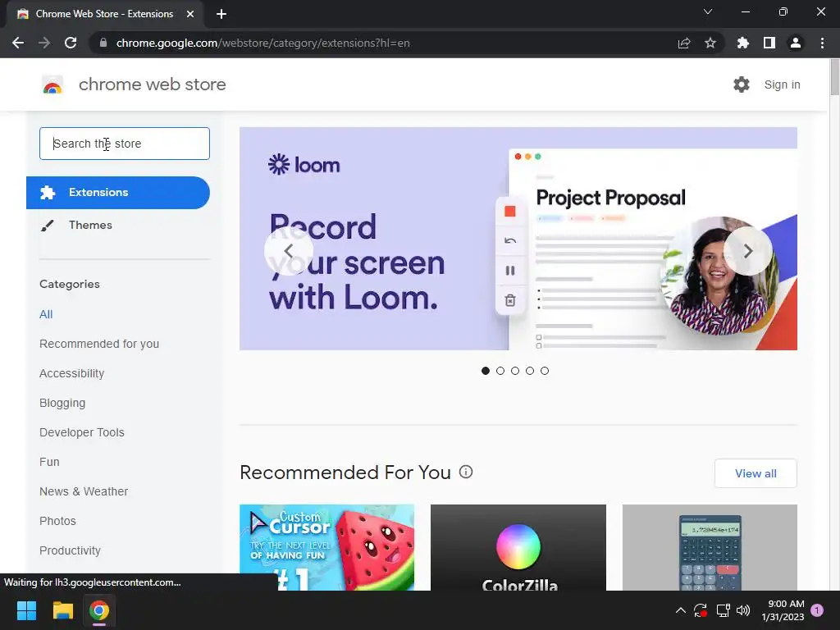Share this page from the address bar
This screenshot has width=840, height=630.
tap(684, 43)
